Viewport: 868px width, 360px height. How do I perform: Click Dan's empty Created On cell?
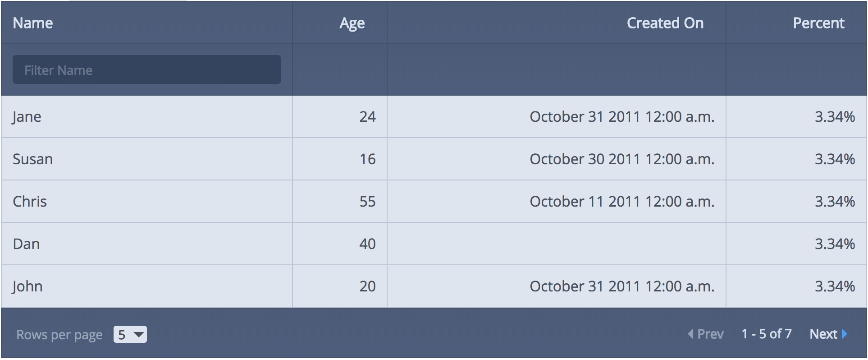557,244
